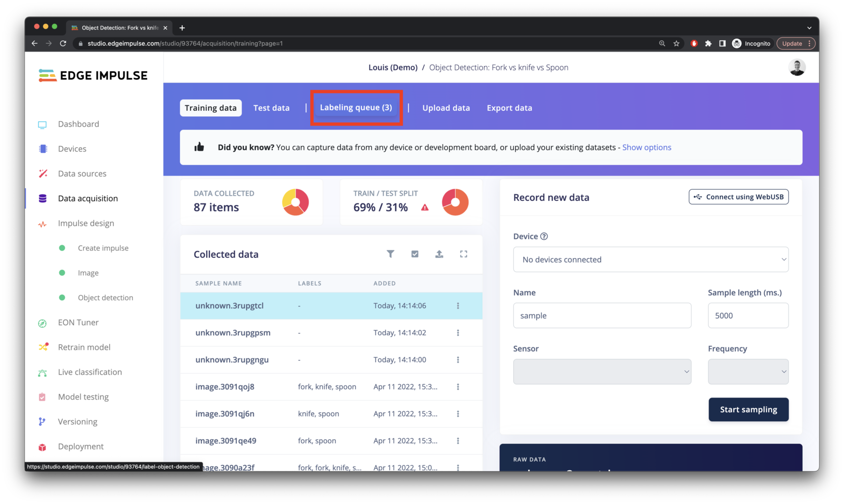The height and width of the screenshot is (504, 844).
Task: Open options menu for unknown.3rupgpsm
Action: coord(458,333)
